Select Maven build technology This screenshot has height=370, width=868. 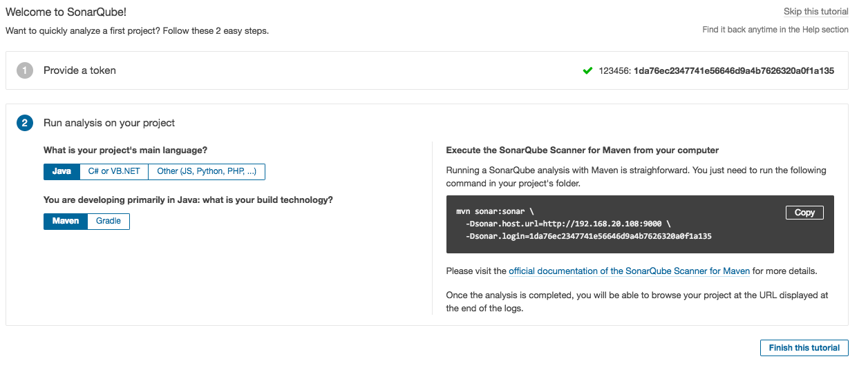(x=66, y=221)
